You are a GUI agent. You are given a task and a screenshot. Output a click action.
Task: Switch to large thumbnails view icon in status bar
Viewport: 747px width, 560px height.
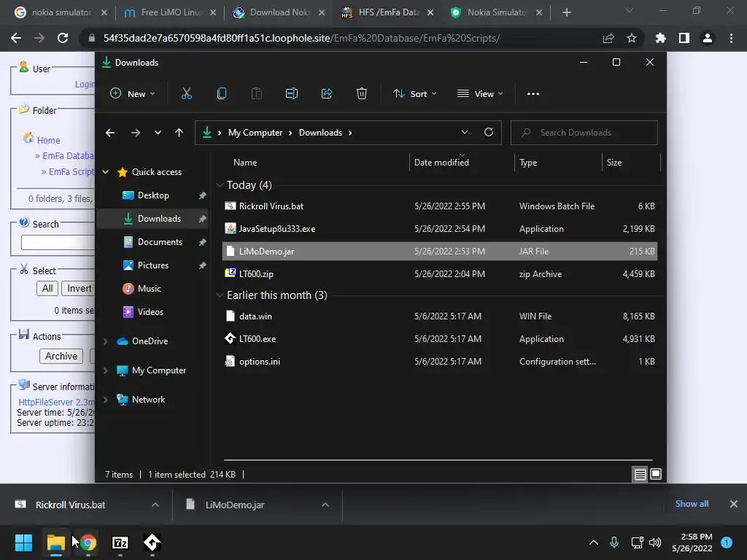[x=656, y=474]
